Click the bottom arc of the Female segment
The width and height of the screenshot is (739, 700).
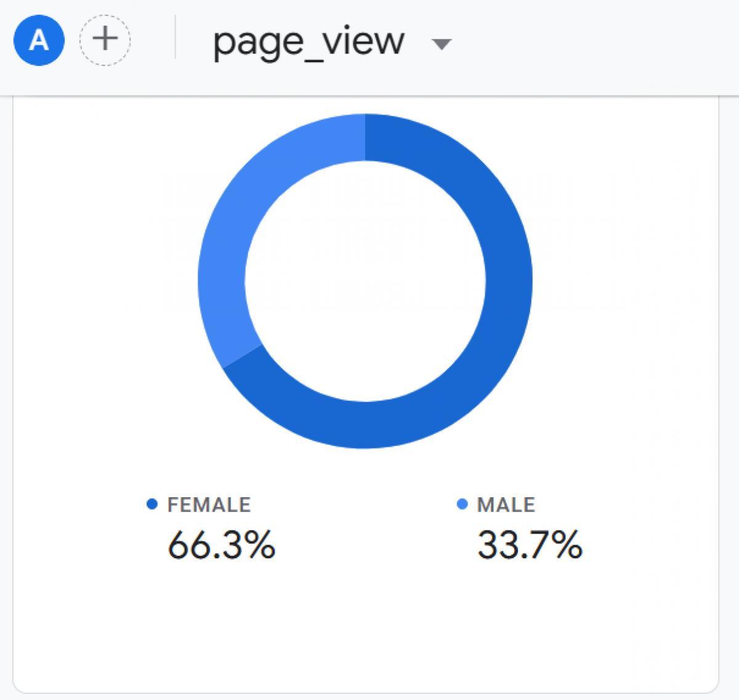365,425
